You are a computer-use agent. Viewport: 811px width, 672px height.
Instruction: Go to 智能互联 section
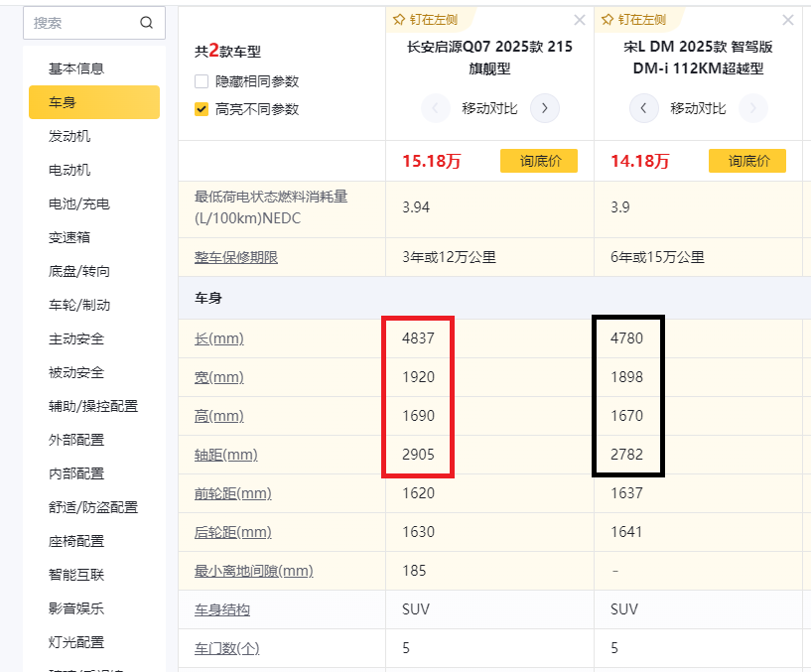coord(76,575)
